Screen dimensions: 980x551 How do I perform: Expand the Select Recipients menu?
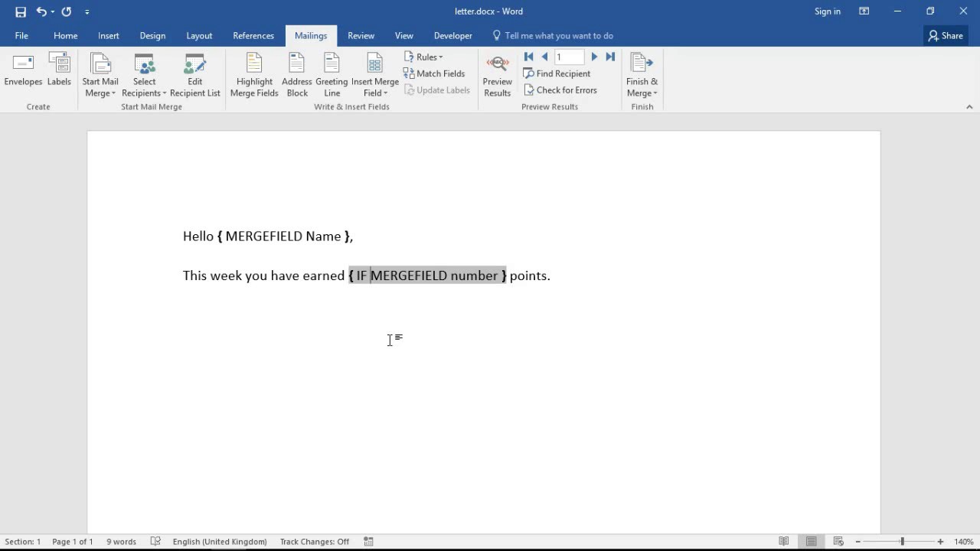tap(144, 73)
